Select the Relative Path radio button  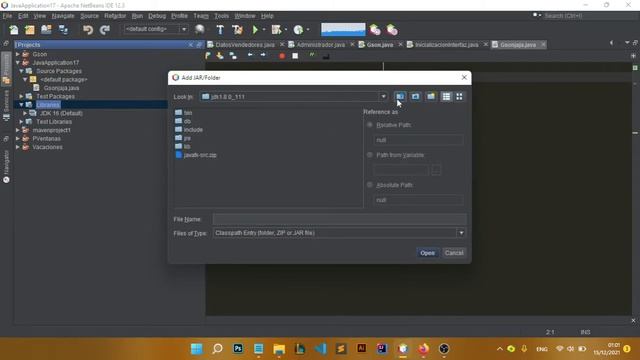tap(370, 125)
